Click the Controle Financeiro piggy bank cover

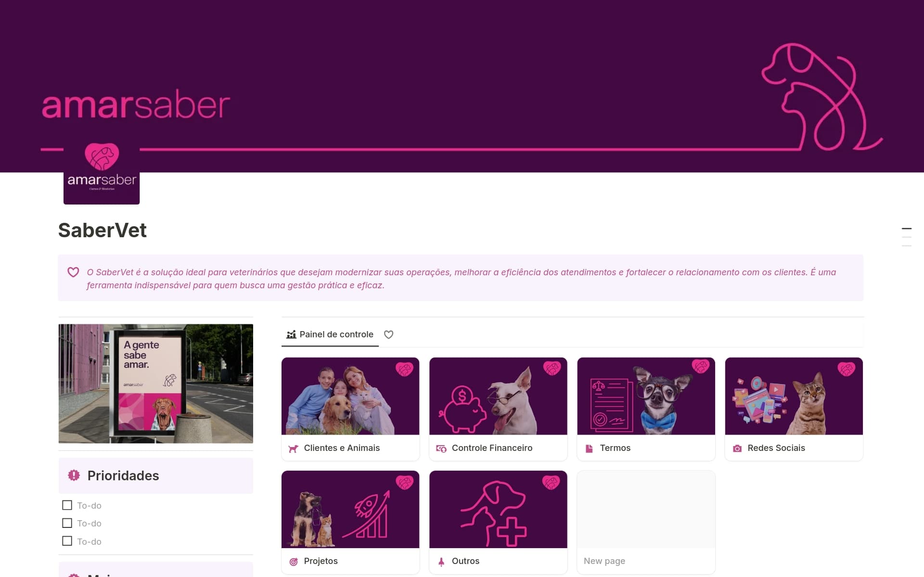(498, 396)
